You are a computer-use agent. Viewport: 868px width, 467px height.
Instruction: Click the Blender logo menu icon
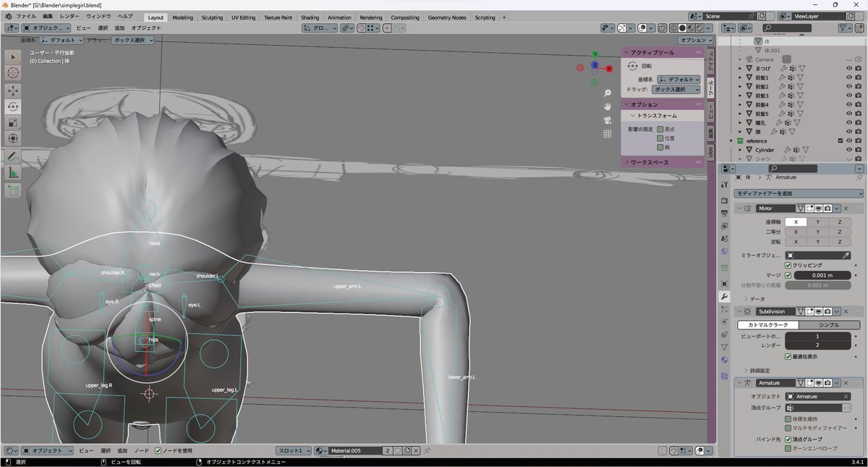[x=7, y=17]
